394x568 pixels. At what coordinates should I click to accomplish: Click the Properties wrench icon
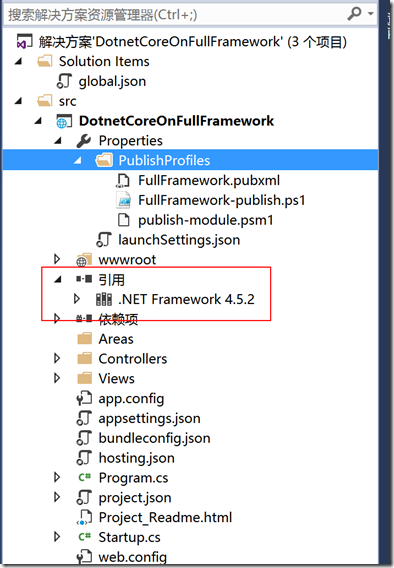click(84, 141)
